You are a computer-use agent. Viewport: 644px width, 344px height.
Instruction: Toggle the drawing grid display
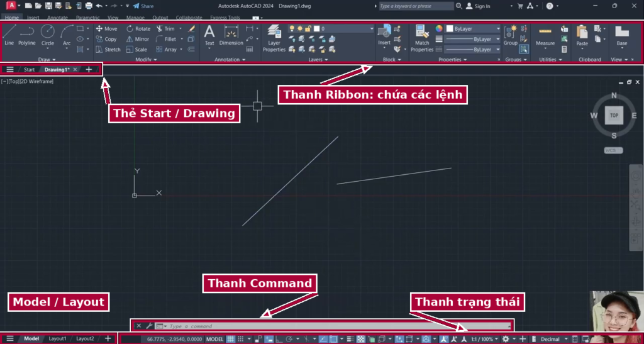pos(231,339)
